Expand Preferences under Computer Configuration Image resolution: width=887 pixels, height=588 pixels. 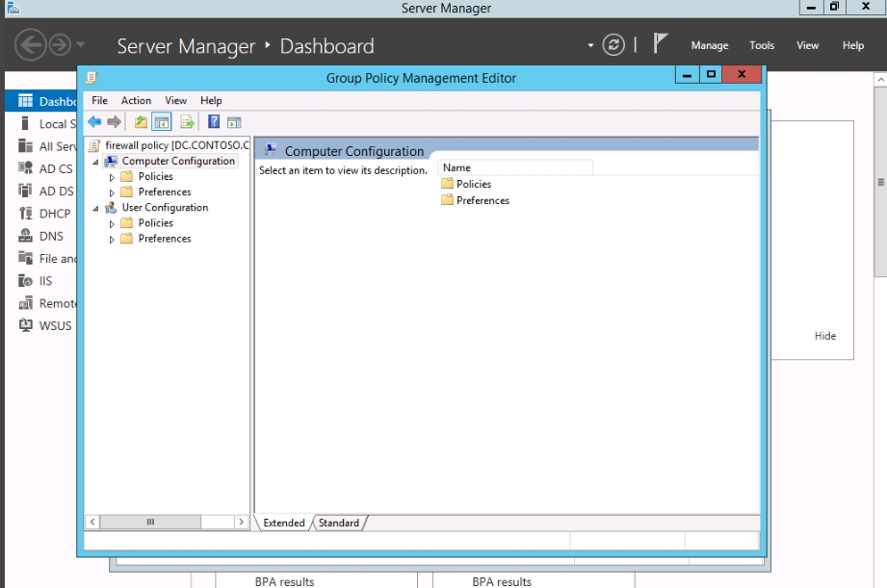(112, 192)
